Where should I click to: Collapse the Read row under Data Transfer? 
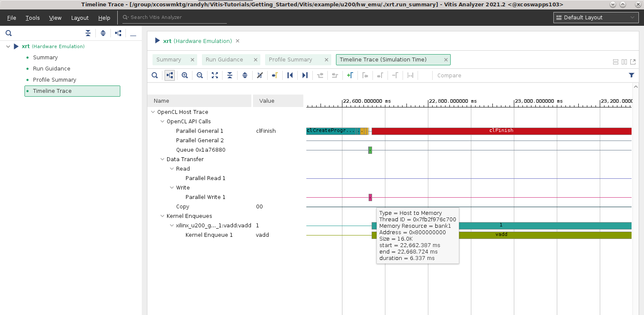point(172,168)
